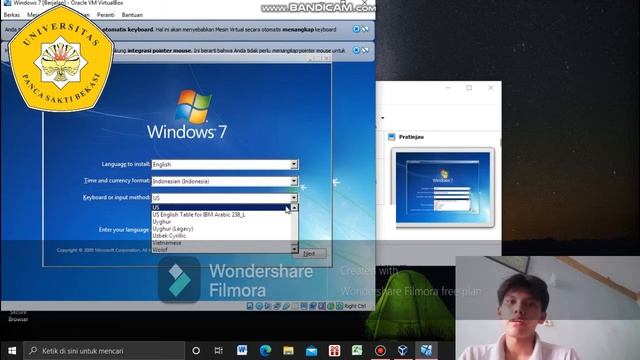
Task: Open Task View on the taskbar
Action: [219, 351]
